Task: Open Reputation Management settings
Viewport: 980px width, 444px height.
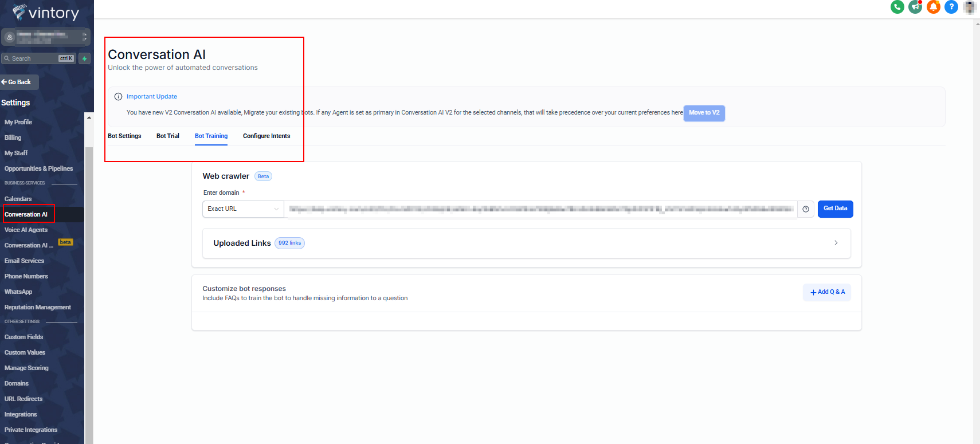Action: click(x=38, y=307)
